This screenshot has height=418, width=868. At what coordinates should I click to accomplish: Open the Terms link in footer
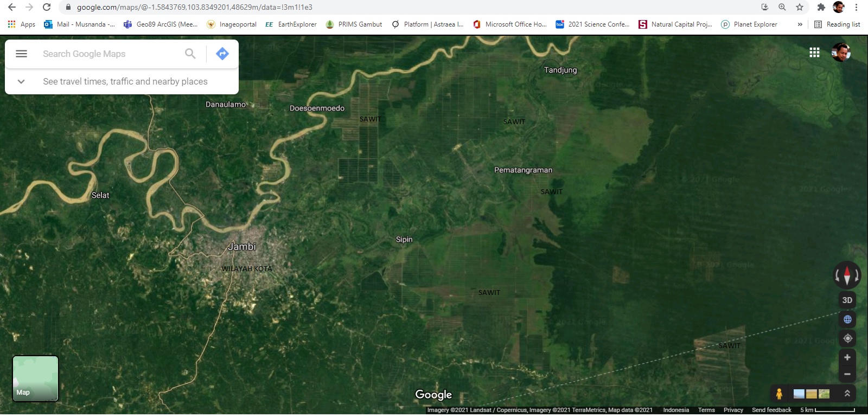(x=706, y=410)
